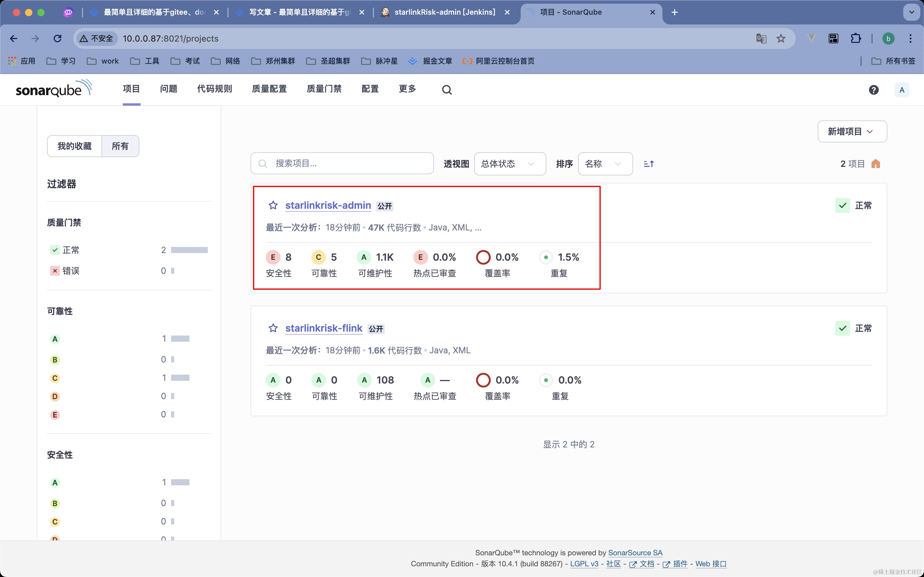This screenshot has width=924, height=577.
Task: Open the 透视图 总体状态 dropdown
Action: [x=510, y=164]
